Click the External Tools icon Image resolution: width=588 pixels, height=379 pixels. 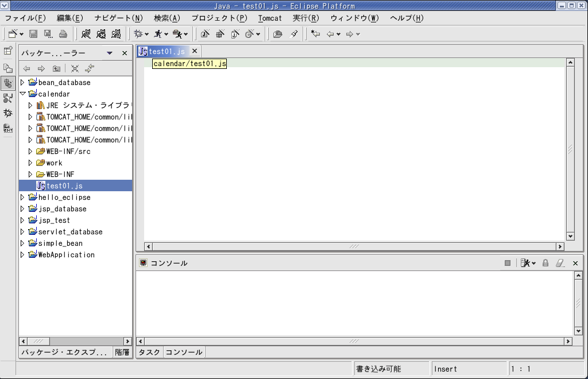[177, 34]
